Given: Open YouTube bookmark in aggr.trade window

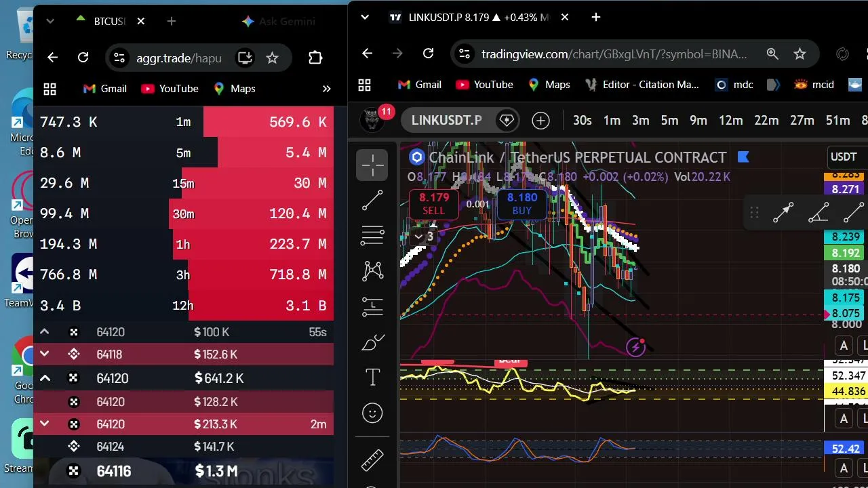Looking at the screenshot, I should pos(170,89).
